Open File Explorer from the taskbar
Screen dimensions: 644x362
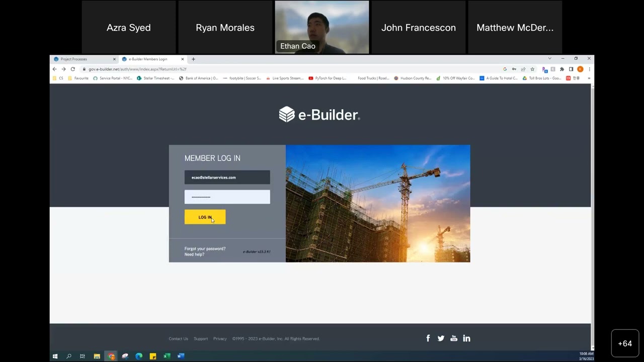pyautogui.click(x=97, y=356)
